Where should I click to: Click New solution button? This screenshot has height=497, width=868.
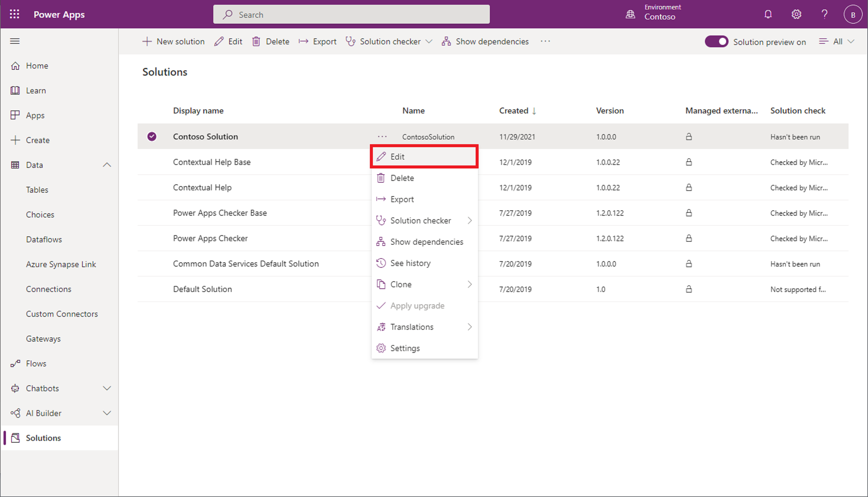(173, 42)
